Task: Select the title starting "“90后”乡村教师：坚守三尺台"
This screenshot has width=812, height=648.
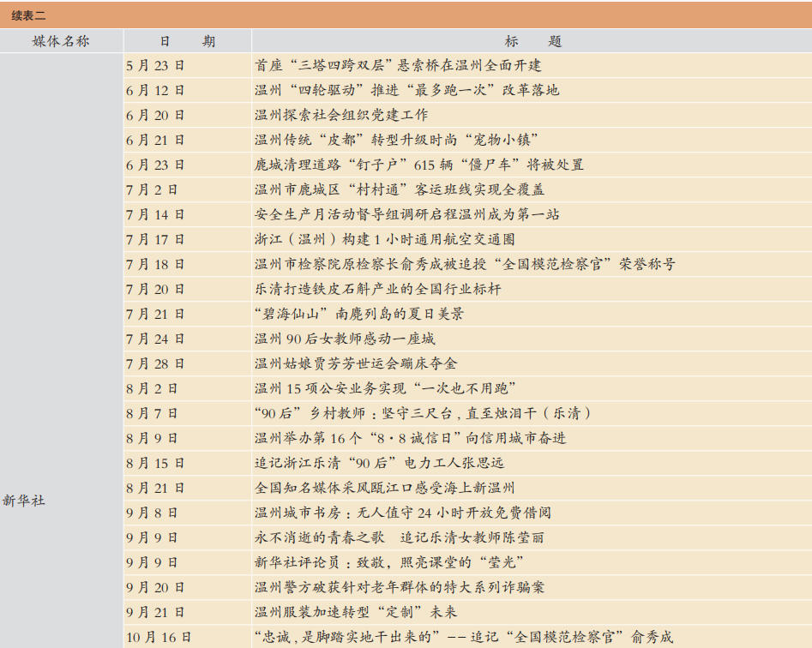Action: (x=423, y=413)
